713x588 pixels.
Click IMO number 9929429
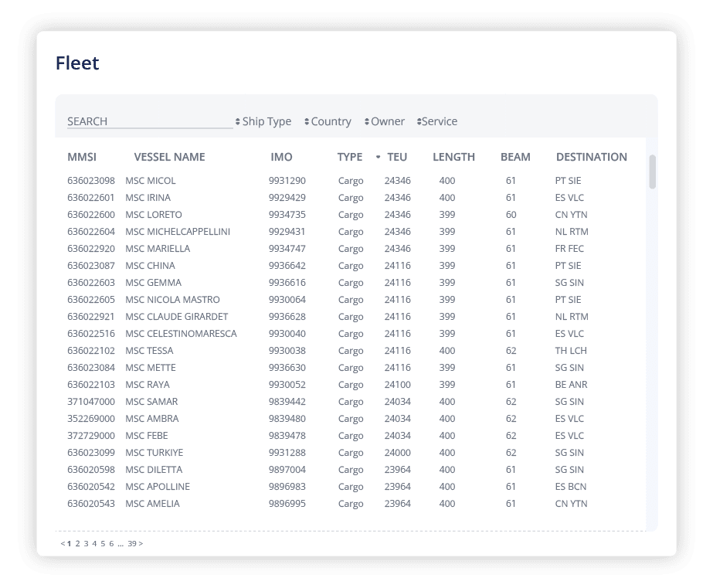pyautogui.click(x=287, y=198)
